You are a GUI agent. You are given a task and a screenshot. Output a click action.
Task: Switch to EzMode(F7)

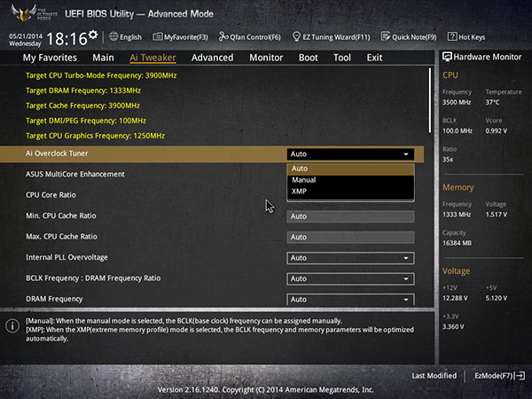pos(494,376)
